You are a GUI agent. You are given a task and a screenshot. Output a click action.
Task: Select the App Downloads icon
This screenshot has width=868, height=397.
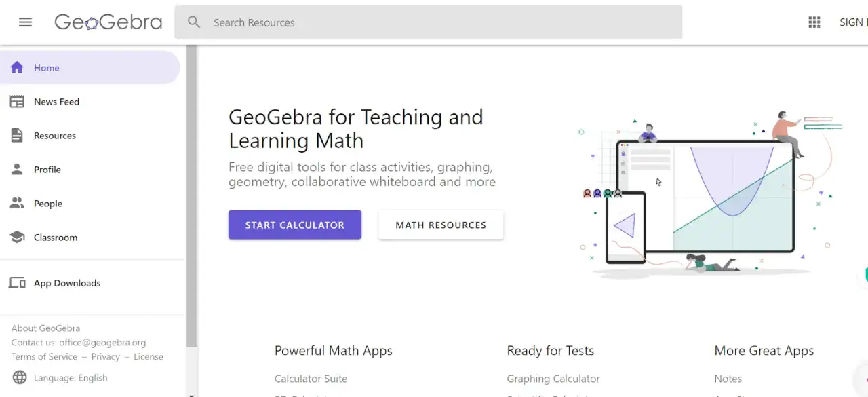[x=17, y=283]
